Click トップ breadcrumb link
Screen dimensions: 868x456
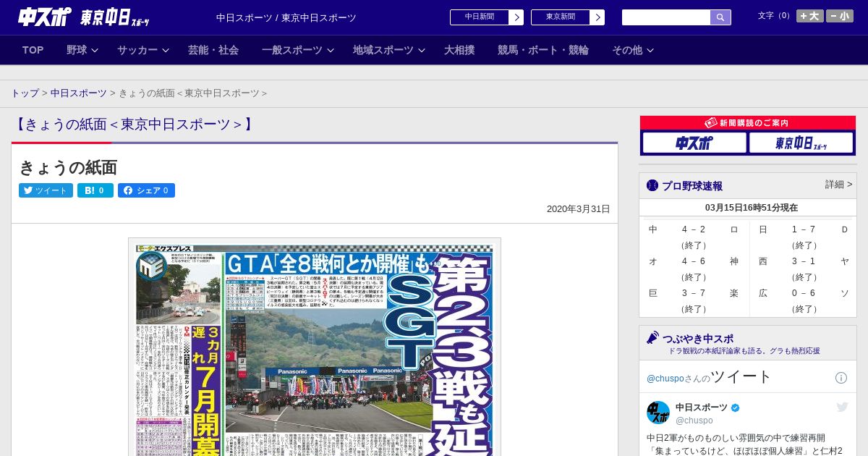coord(25,93)
